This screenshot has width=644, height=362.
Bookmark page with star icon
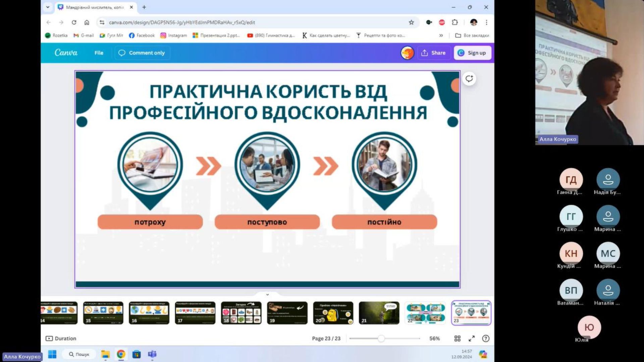(x=411, y=22)
